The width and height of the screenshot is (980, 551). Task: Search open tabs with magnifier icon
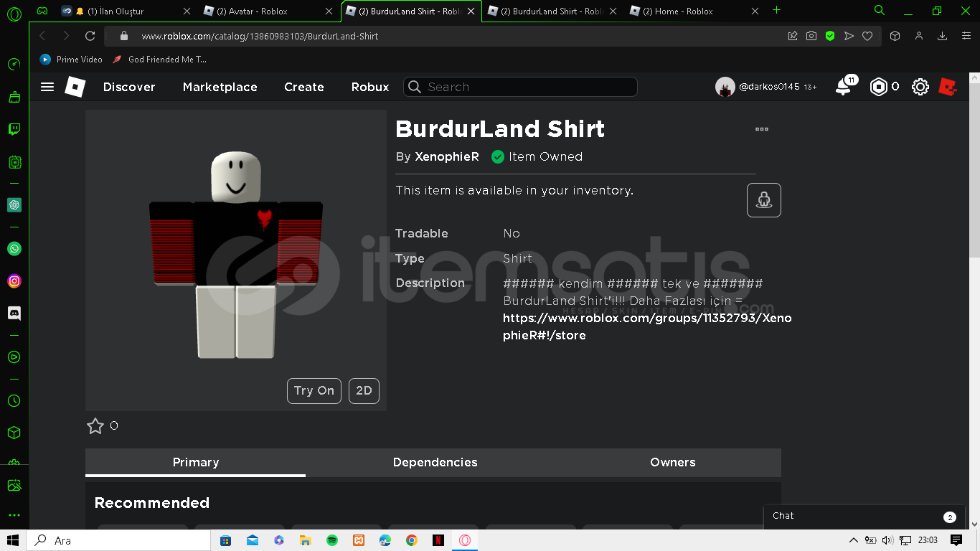click(x=880, y=10)
